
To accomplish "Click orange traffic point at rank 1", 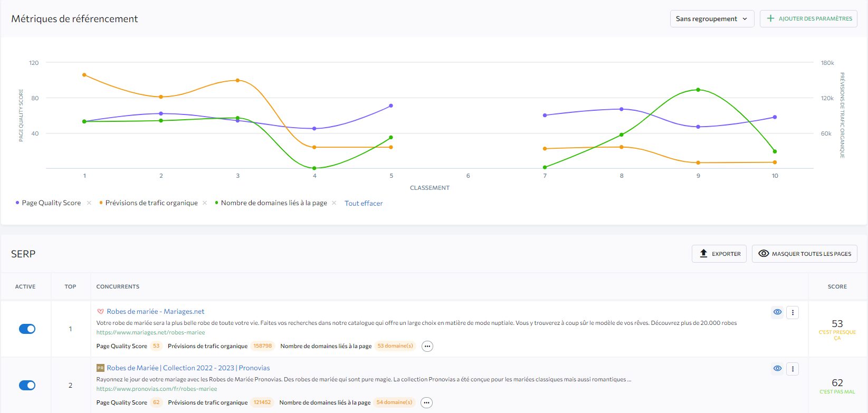I will tap(84, 75).
